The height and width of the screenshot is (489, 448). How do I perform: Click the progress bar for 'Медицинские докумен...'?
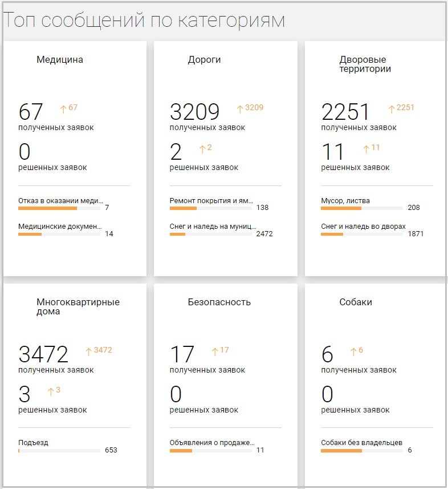click(x=59, y=234)
